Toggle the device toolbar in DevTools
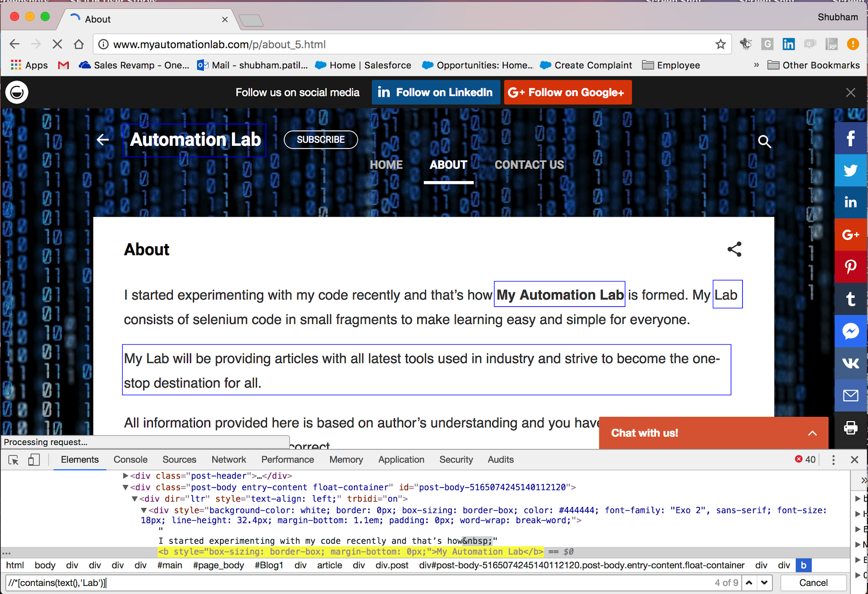 (33, 459)
